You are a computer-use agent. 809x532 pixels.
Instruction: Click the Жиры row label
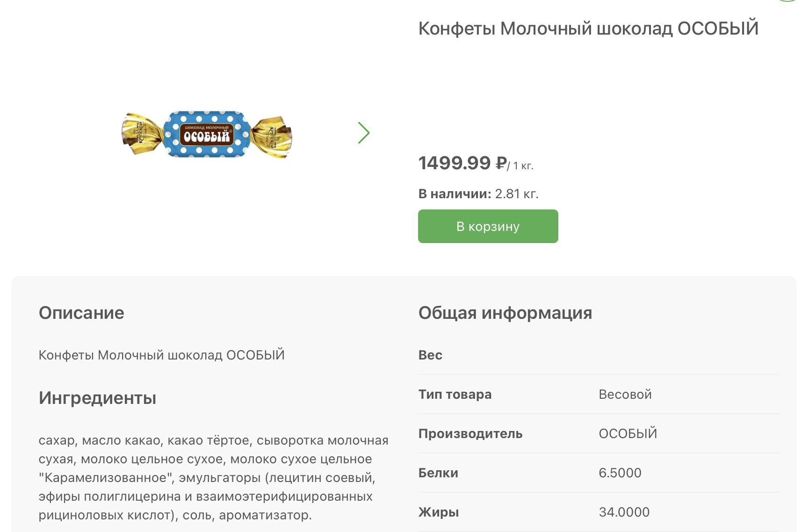(438, 512)
